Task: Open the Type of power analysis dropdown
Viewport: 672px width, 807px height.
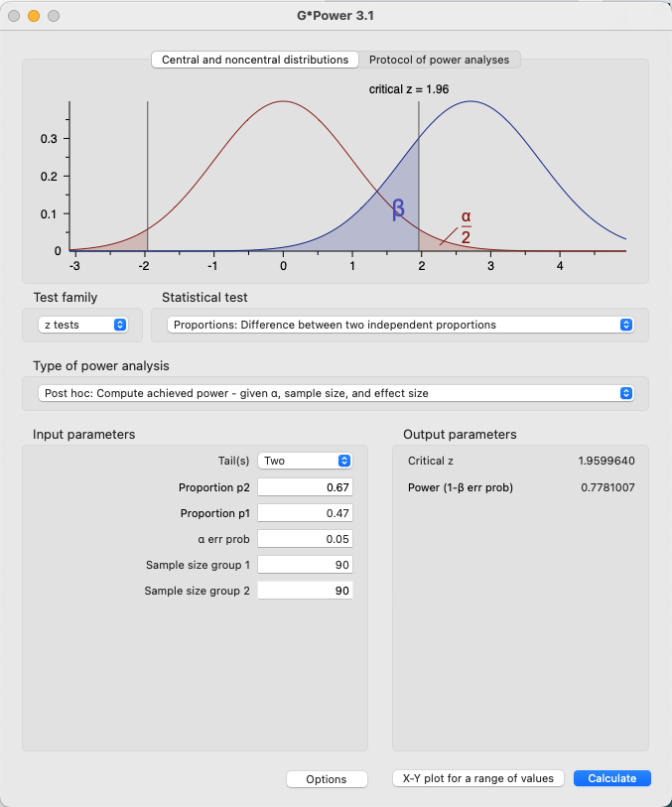Action: pyautogui.click(x=335, y=393)
